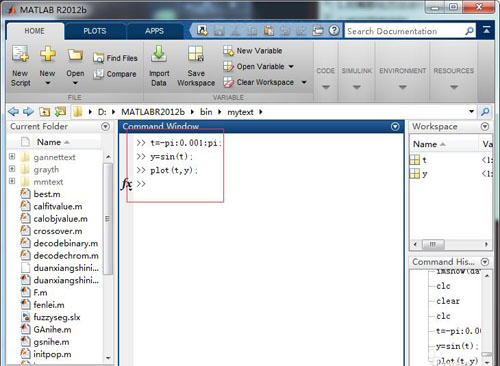Screen dimensions: 500x366
Task: Click the up one level folder icon
Action: coord(44,112)
